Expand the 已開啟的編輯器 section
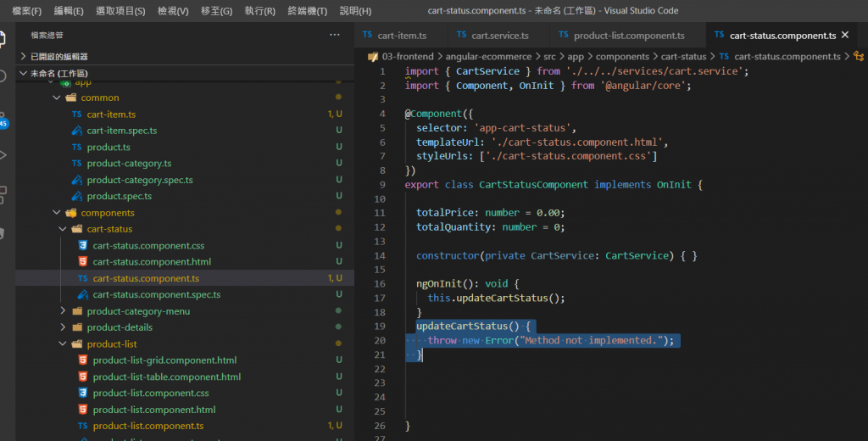The width and height of the screenshot is (868, 441). pyautogui.click(x=58, y=56)
